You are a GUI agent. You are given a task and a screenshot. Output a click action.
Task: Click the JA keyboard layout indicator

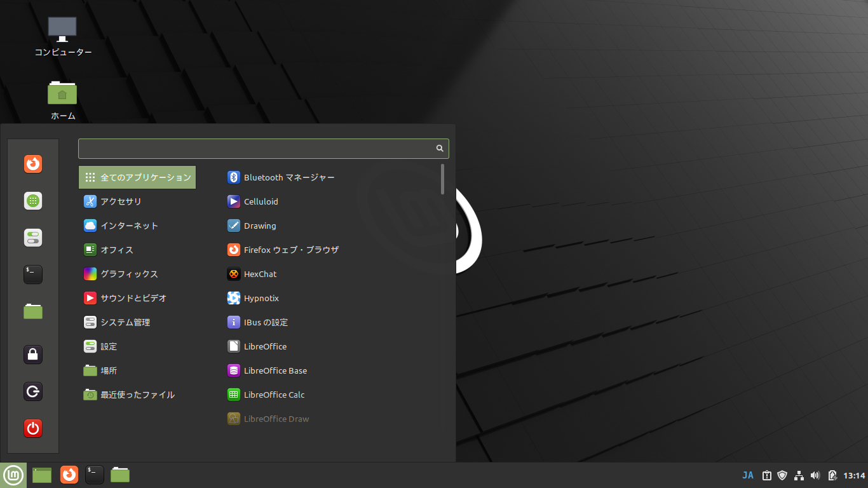pyautogui.click(x=748, y=475)
